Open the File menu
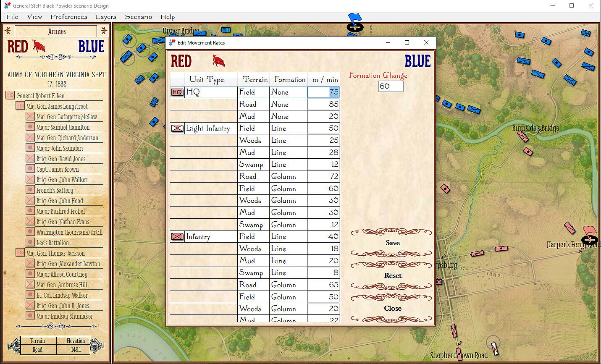The image size is (601, 364). point(12,17)
